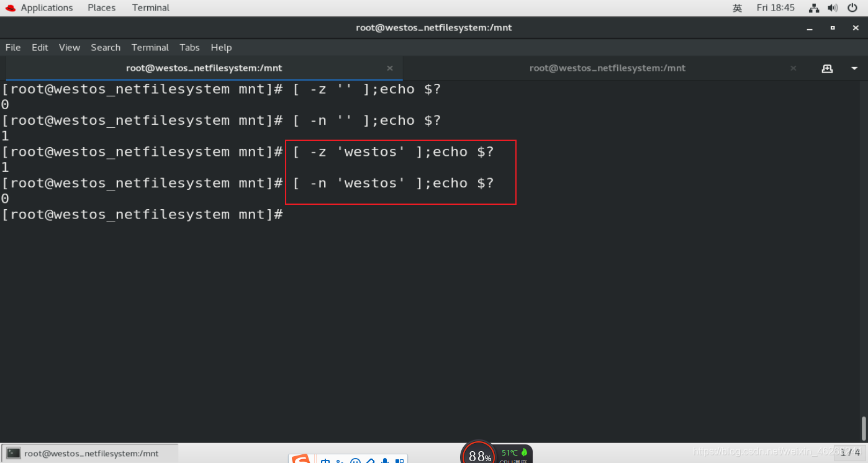Open the View menu
This screenshot has height=463, width=868.
pyautogui.click(x=70, y=47)
